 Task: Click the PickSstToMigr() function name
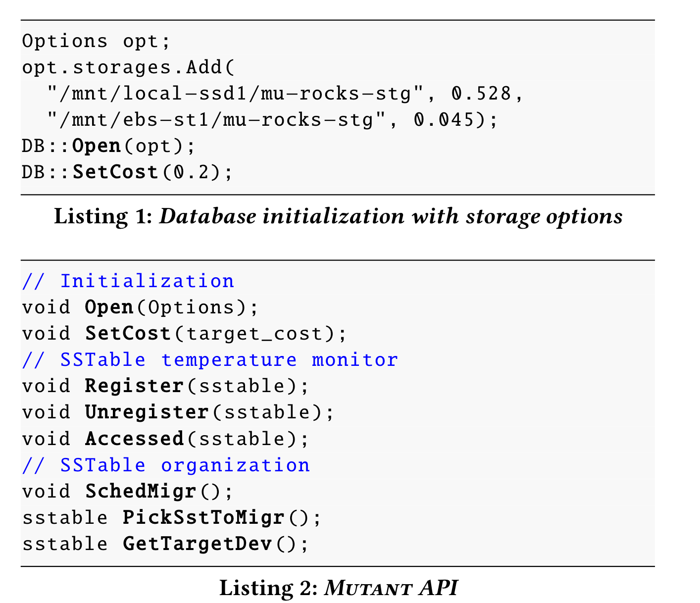(203, 518)
